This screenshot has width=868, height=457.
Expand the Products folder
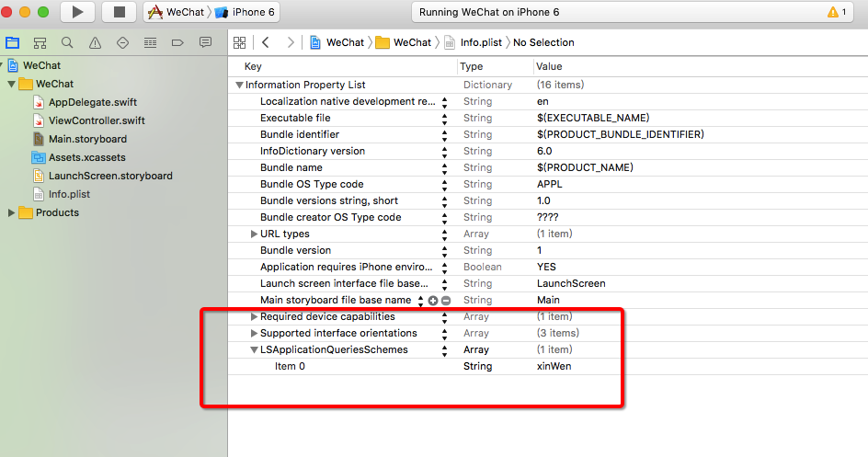point(10,213)
